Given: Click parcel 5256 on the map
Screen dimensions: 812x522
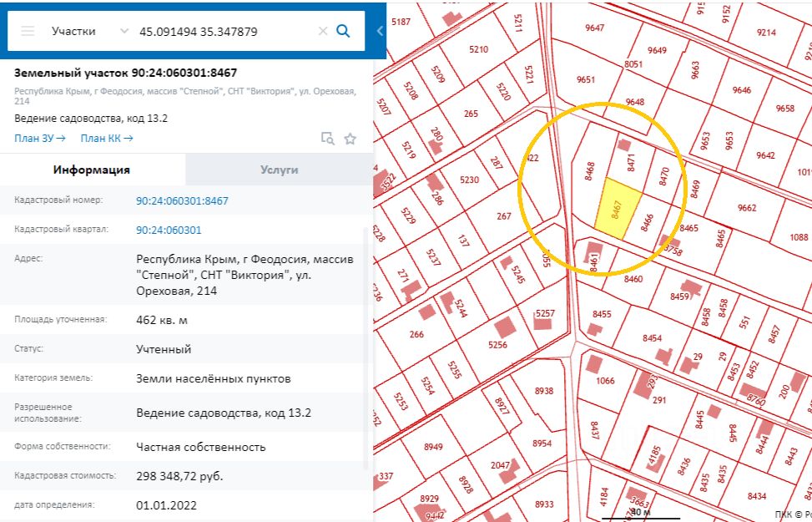Looking at the screenshot, I should point(497,345).
